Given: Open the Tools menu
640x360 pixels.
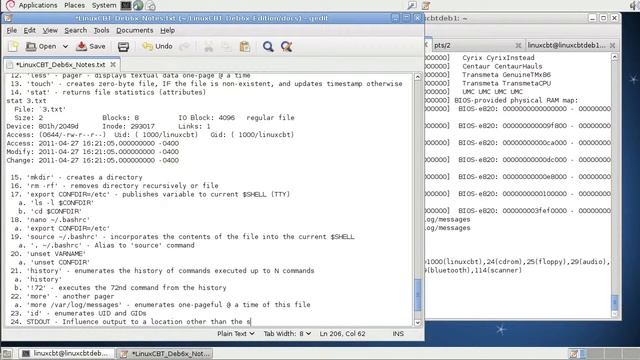Looking at the screenshot, I should [x=101, y=30].
